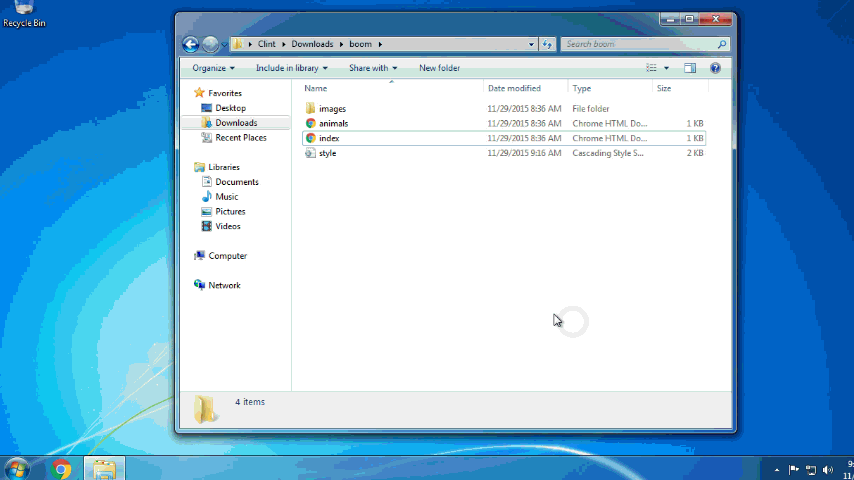The image size is (854, 480).
Task: Show hidden system tray icons
Action: [777, 470]
